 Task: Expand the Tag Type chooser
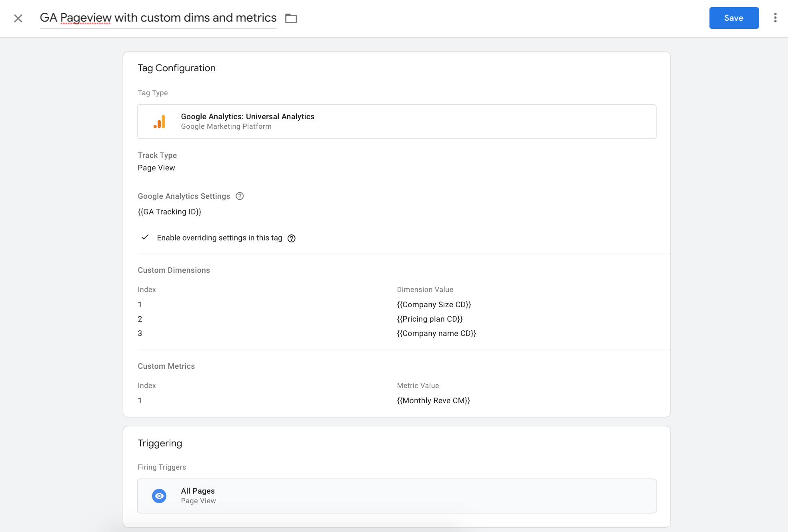pos(396,121)
